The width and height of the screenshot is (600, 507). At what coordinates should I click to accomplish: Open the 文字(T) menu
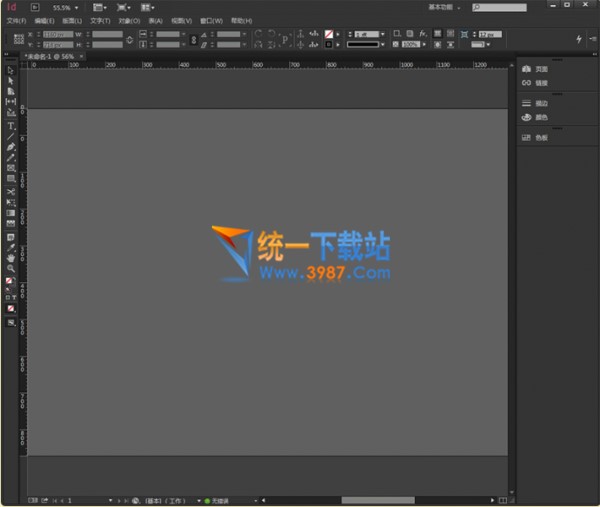[100, 21]
